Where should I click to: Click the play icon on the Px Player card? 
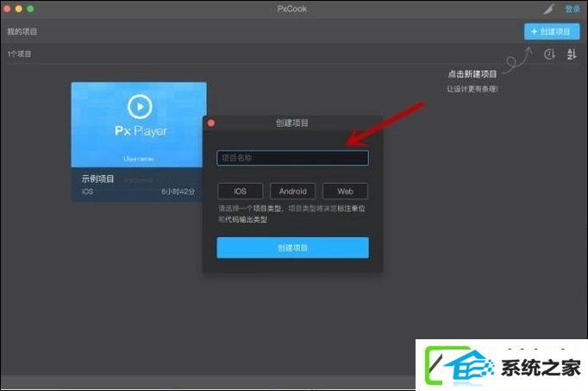pos(140,106)
